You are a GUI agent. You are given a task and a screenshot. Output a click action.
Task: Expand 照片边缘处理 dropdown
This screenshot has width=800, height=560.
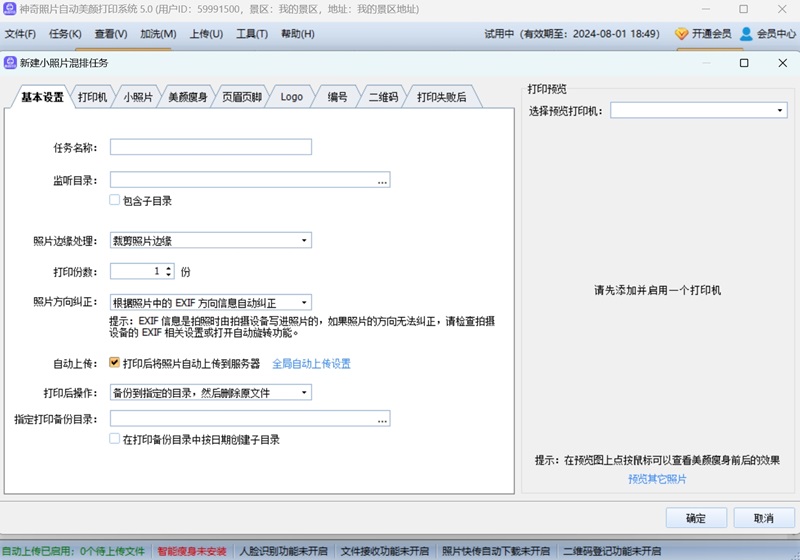point(303,240)
